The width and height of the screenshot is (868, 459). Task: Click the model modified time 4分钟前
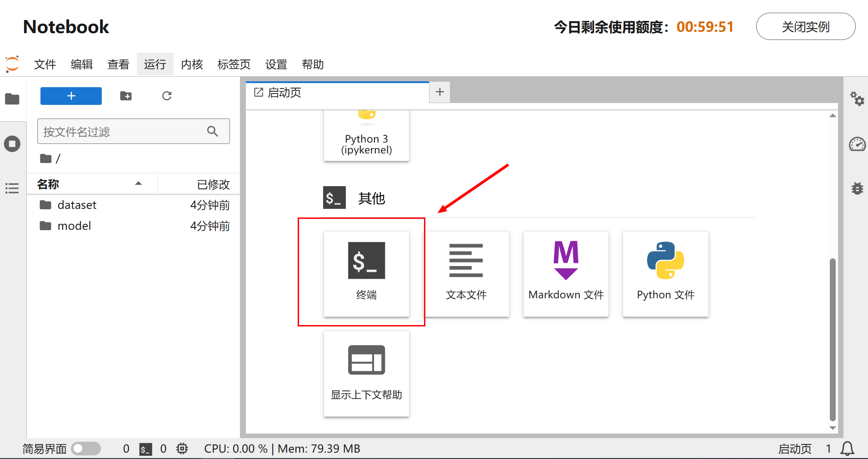[x=210, y=226]
